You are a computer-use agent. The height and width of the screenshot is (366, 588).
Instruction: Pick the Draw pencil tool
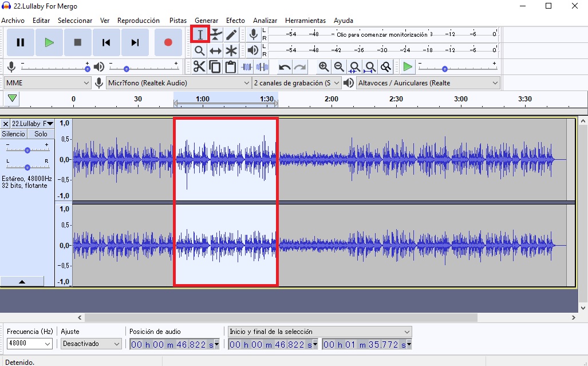click(231, 34)
